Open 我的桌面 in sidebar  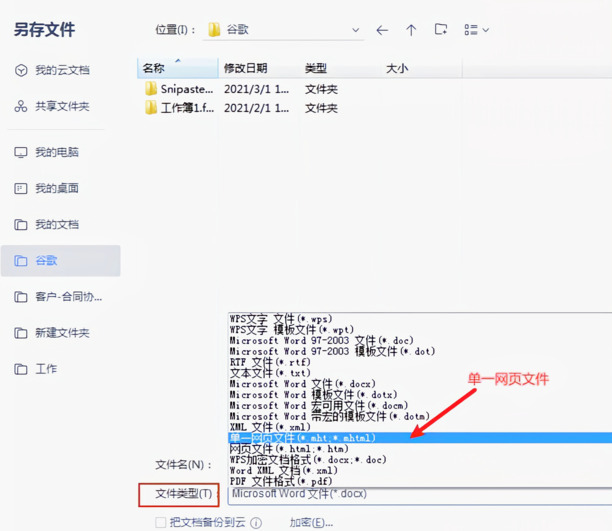click(x=57, y=188)
